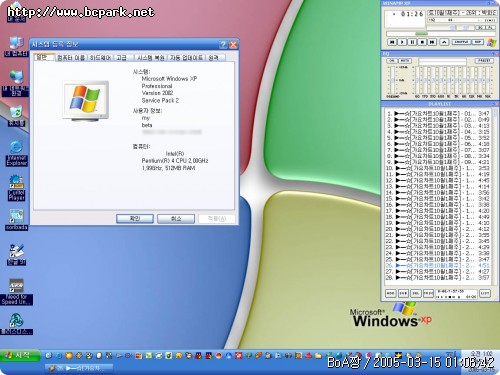
Task: Open the playlist LIST menu
Action: (485, 293)
